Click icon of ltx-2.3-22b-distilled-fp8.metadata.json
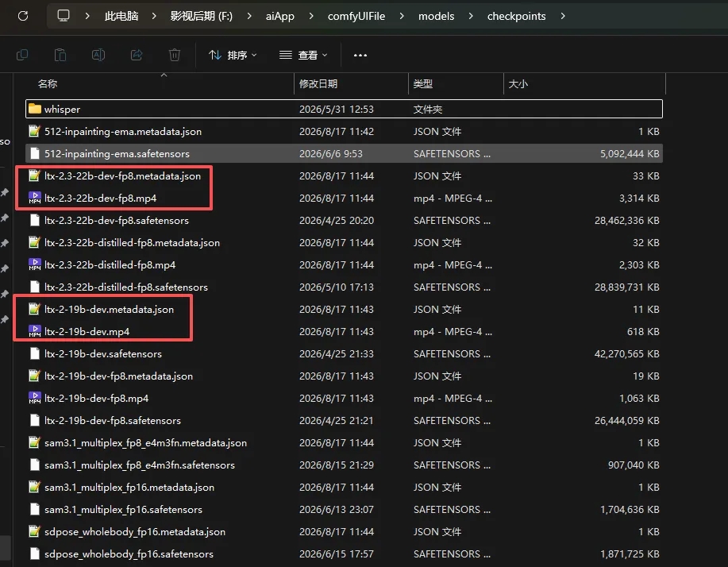This screenshot has height=567, width=728. (x=35, y=242)
